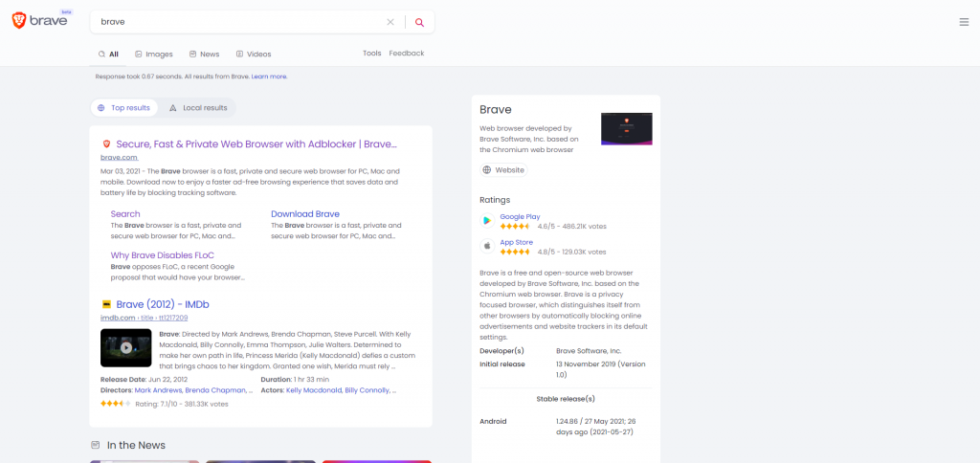Click the red magnifier search icon
This screenshot has width=980, height=463.
(x=419, y=22)
